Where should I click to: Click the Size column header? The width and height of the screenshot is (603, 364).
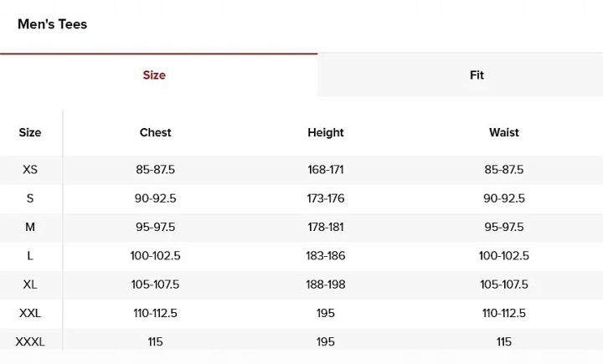(x=30, y=132)
